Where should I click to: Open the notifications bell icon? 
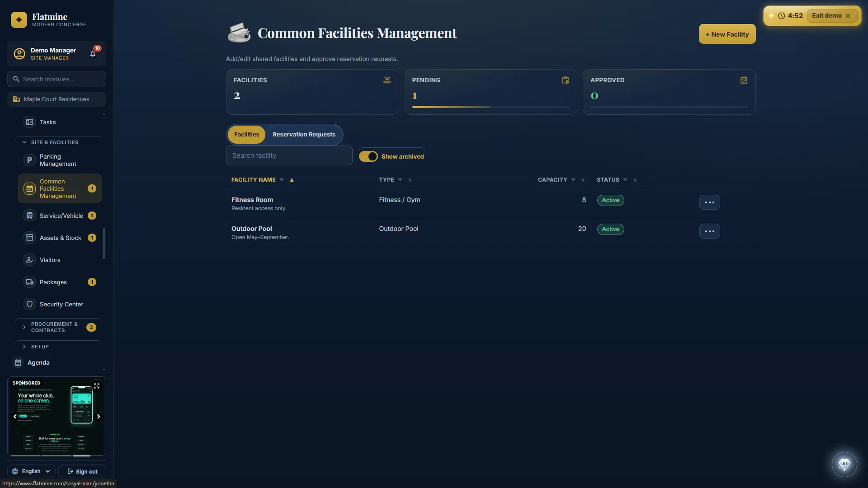pyautogui.click(x=93, y=54)
